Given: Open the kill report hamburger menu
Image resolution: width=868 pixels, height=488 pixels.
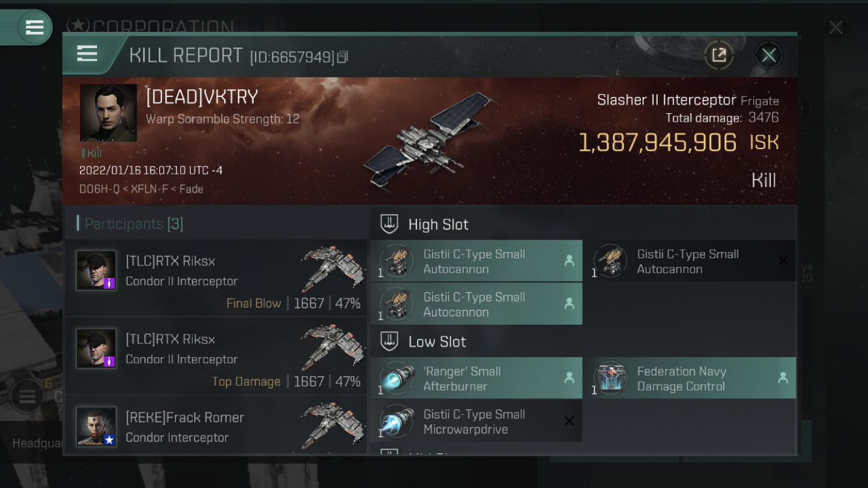Looking at the screenshot, I should coord(87,53).
